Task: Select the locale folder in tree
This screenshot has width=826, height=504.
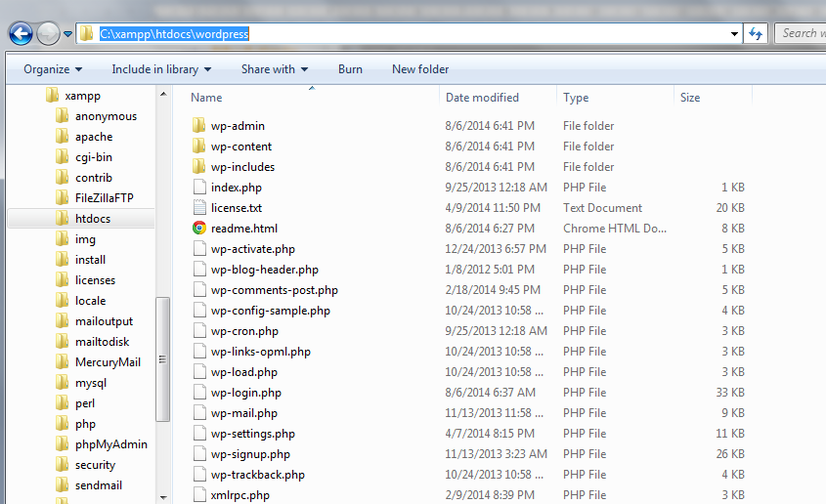Action: [91, 301]
